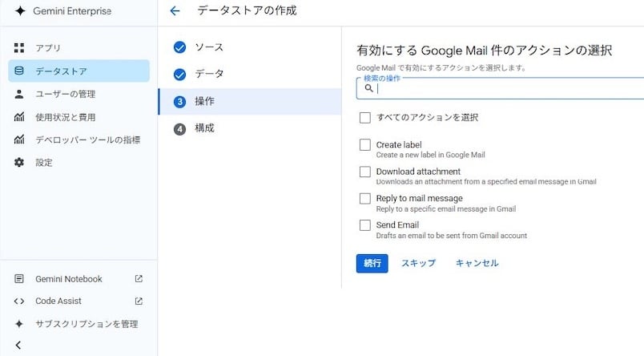Go back with the arrow icon

tap(175, 10)
